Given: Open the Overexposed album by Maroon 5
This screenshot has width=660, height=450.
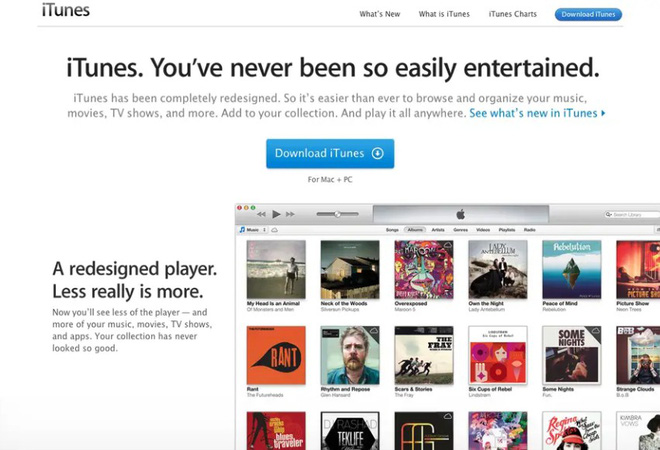Looking at the screenshot, I should tap(424, 269).
